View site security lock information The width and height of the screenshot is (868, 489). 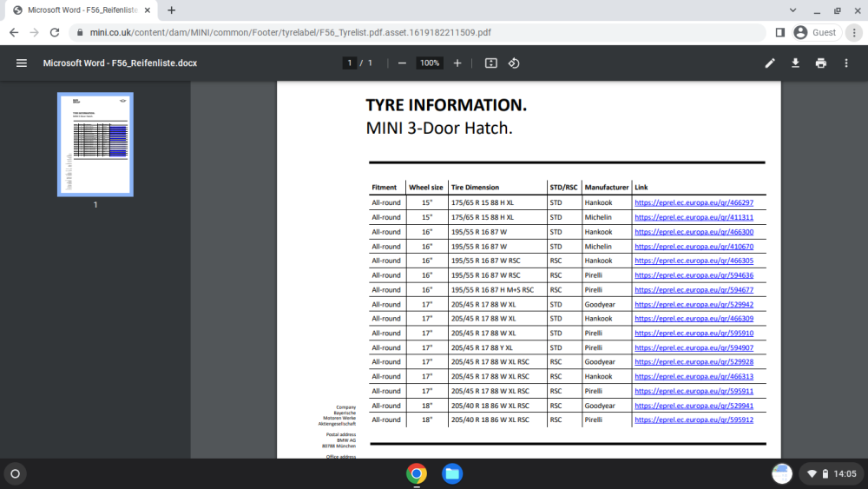click(x=80, y=33)
